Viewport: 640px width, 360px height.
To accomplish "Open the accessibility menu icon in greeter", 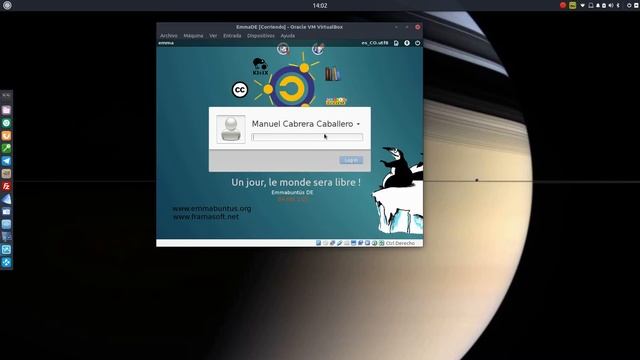I will tap(407, 43).
